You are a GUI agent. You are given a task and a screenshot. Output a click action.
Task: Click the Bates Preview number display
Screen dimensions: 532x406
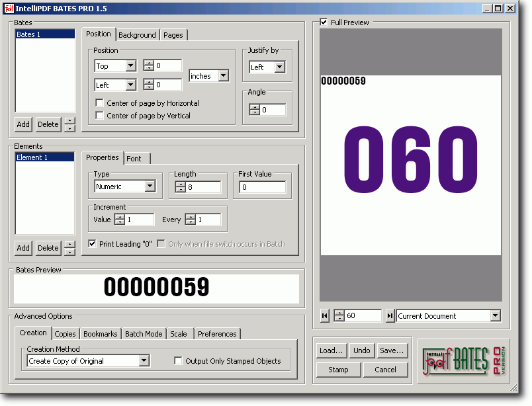point(156,288)
